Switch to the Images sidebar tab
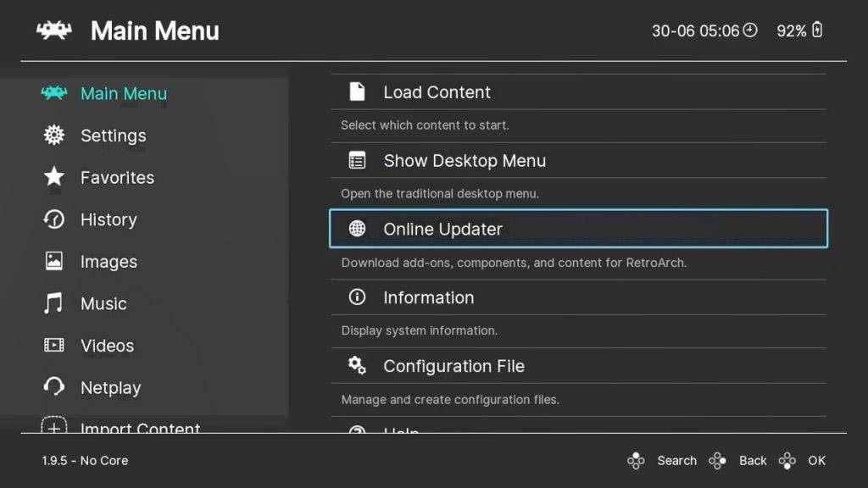 [x=109, y=262]
